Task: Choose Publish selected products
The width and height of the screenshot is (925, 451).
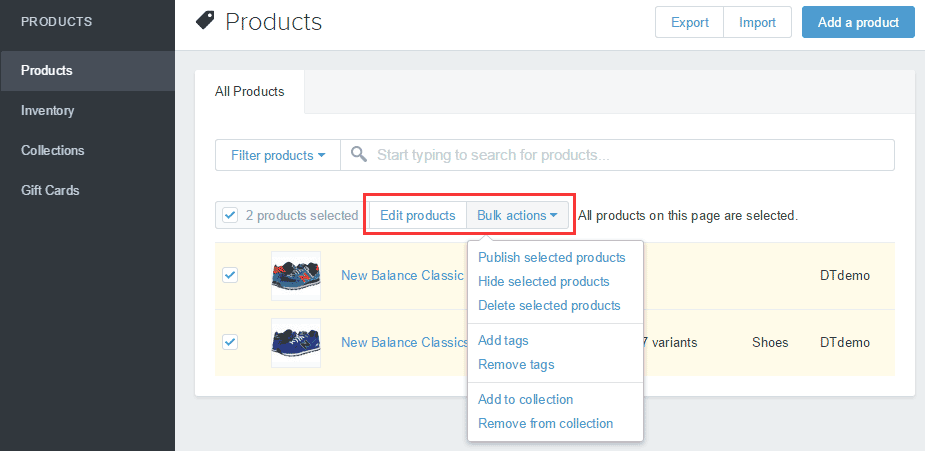Action: 551,257
